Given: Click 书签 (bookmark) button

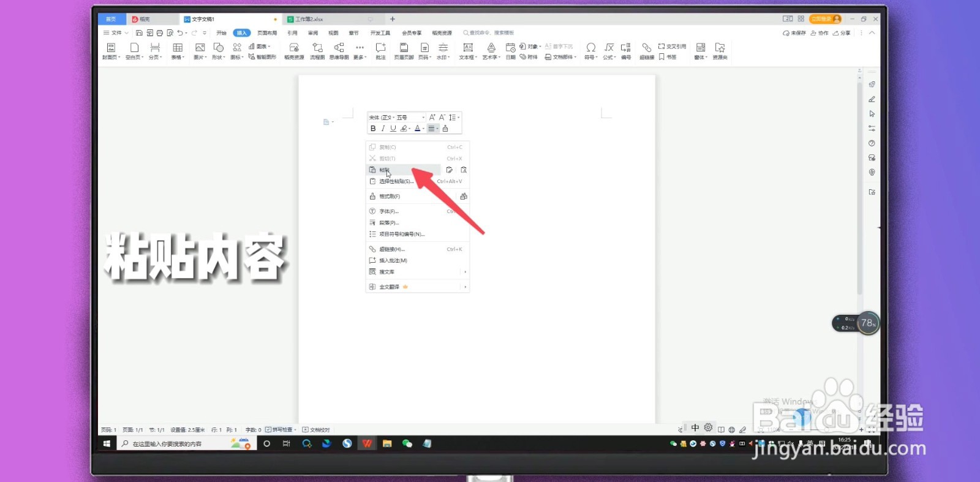Looking at the screenshot, I should (x=668, y=57).
